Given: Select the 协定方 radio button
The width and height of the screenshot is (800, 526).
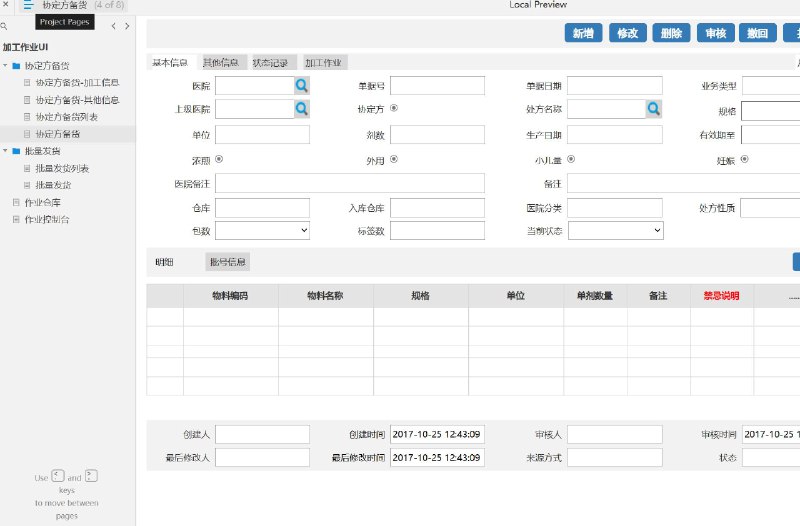Looking at the screenshot, I should 394,108.
